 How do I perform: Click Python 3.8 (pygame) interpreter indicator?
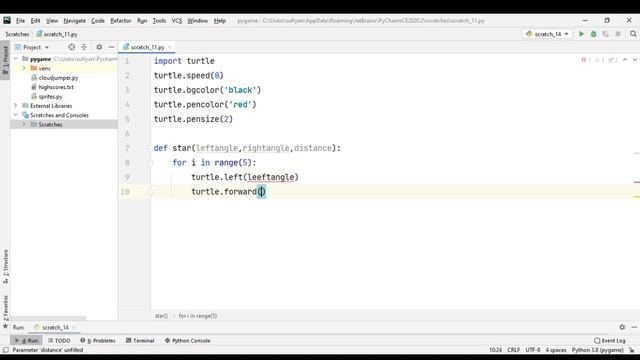(x=598, y=350)
